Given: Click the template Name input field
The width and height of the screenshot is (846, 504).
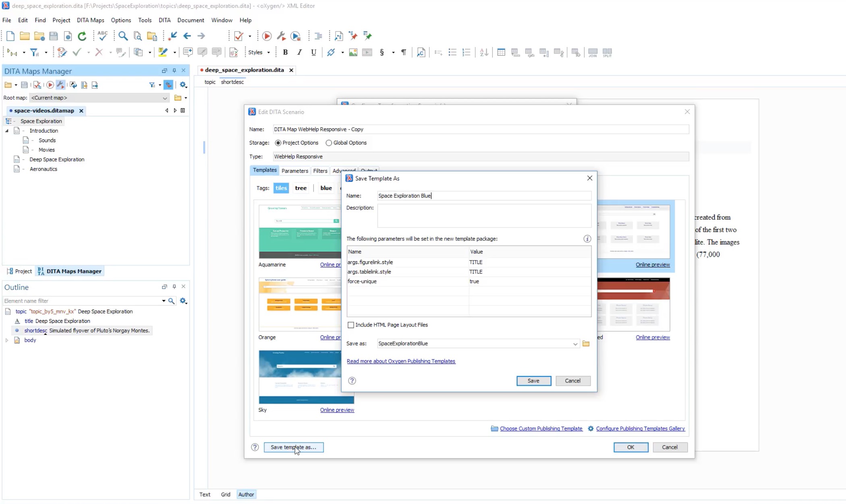Looking at the screenshot, I should coord(484,196).
